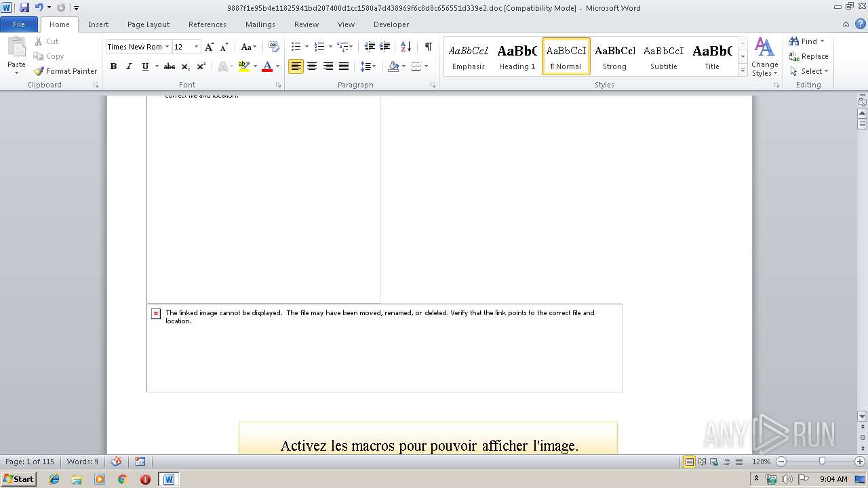Toggle Bold formatting
The height and width of the screenshot is (488, 868).
coord(113,66)
